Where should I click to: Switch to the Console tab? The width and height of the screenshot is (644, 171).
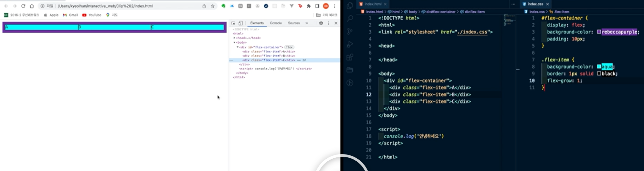[x=276, y=23]
